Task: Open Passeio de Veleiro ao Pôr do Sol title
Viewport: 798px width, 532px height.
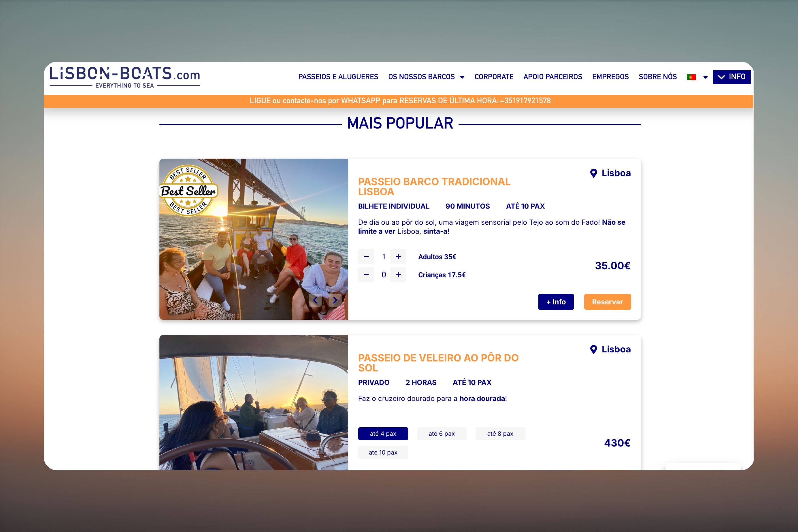Action: (x=438, y=363)
